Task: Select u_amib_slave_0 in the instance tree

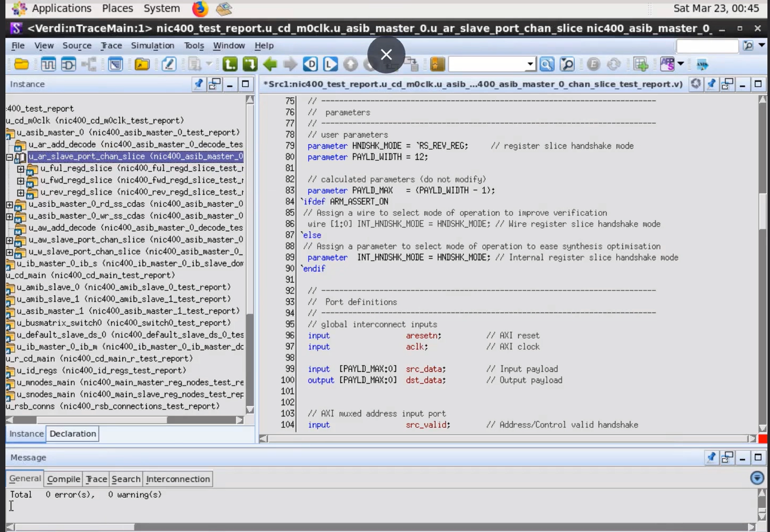Action: [123, 287]
